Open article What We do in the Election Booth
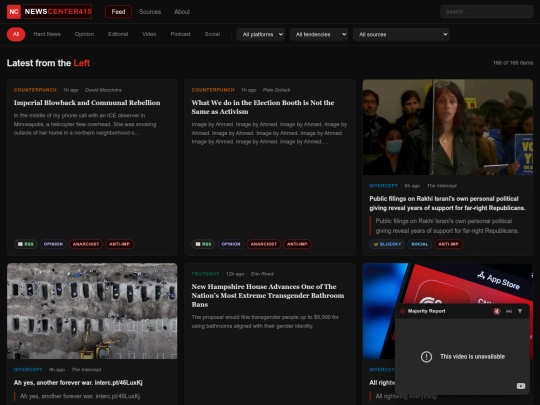This screenshot has height=405, width=540. [x=263, y=107]
